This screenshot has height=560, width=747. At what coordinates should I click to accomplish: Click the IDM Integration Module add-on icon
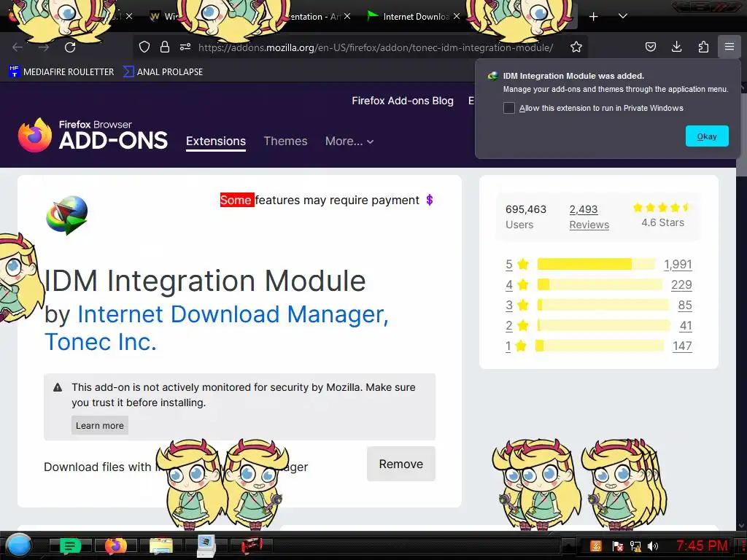tap(66, 215)
